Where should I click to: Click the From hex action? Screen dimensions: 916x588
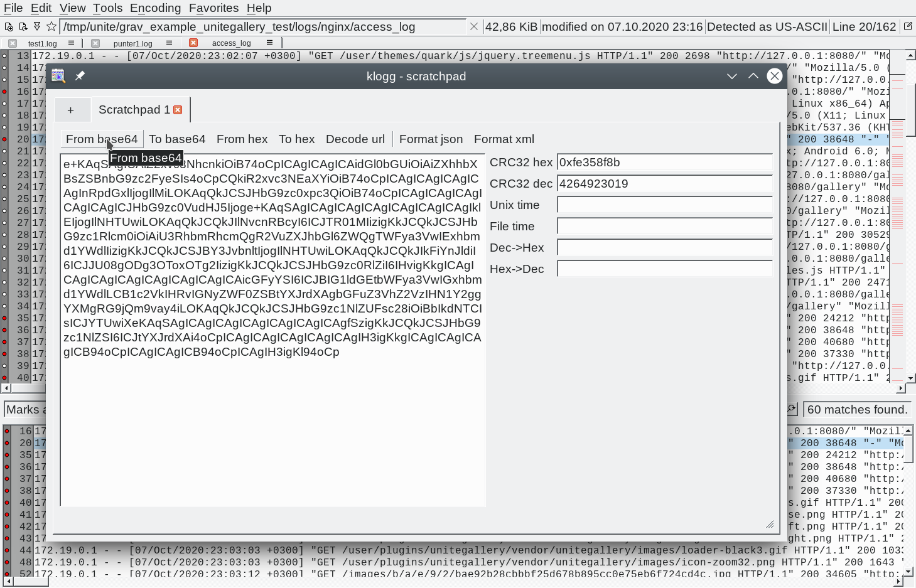[x=242, y=139]
